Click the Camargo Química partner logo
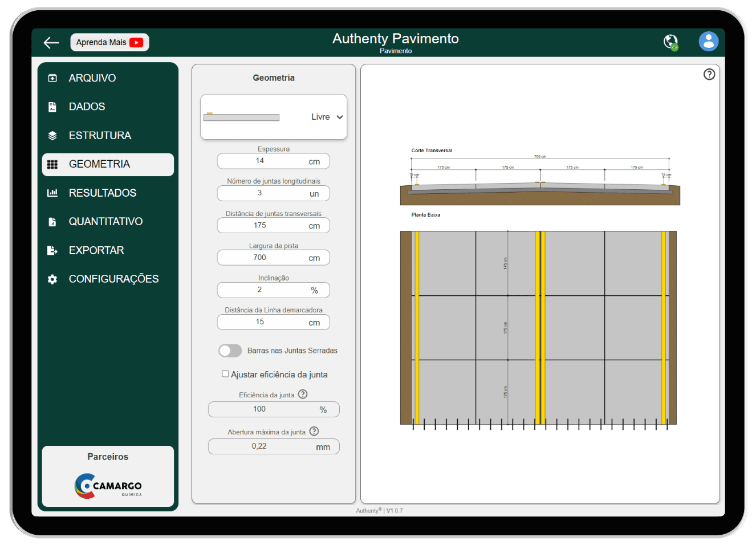Viewport: 756px width, 545px height. click(x=108, y=486)
